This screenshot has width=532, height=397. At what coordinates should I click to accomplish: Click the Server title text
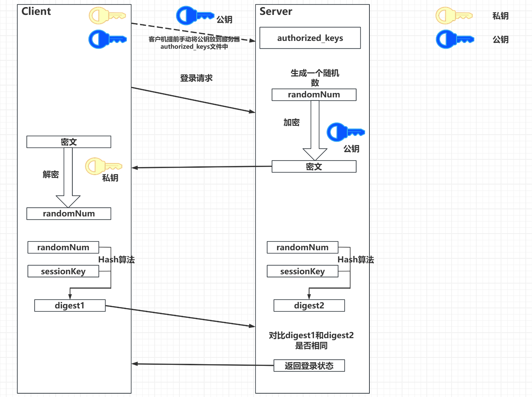276,11
